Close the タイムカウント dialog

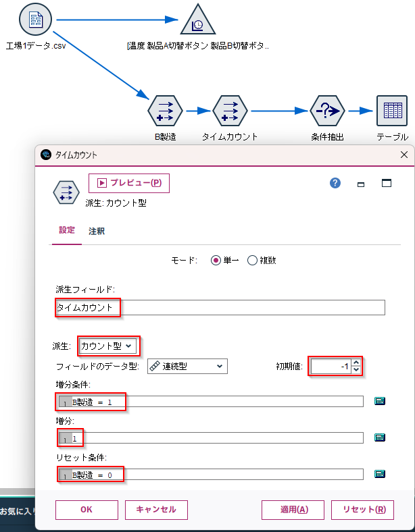point(404,155)
